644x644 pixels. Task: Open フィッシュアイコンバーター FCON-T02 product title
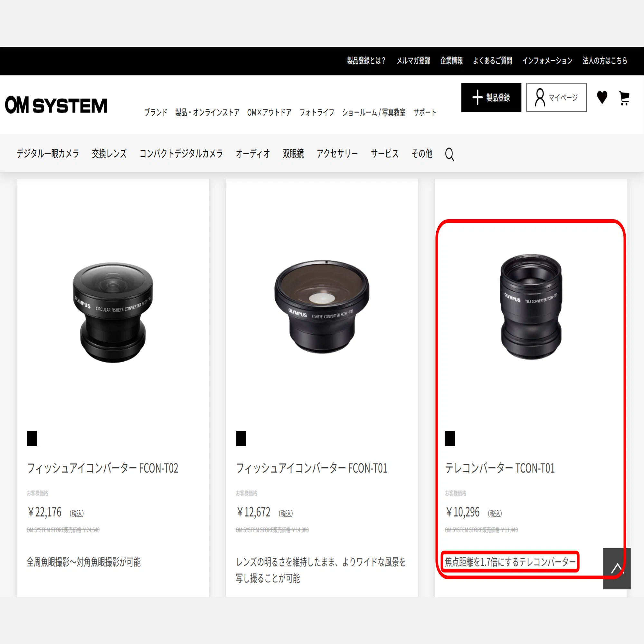point(102,468)
